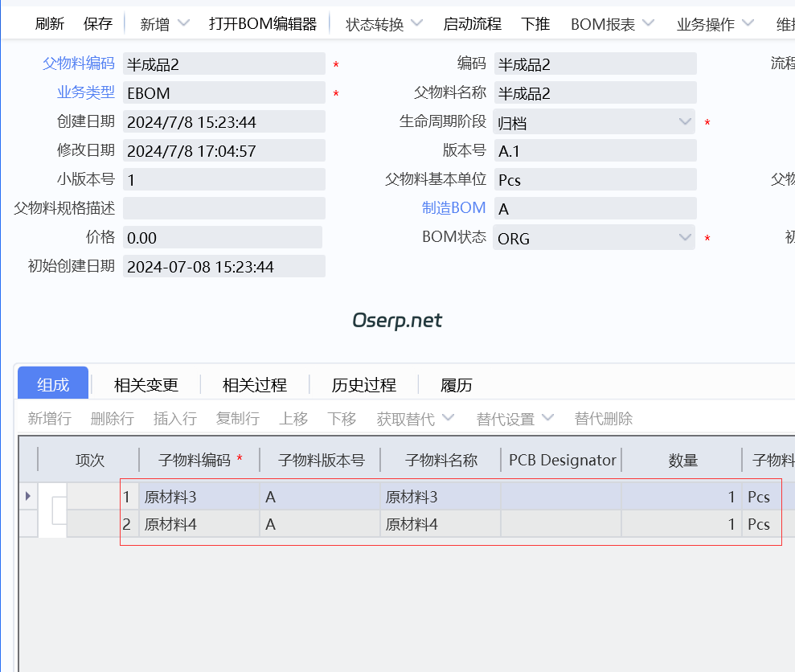Viewport: 795px width, 672px height.
Task: Click the 父物料编码 link label
Action: click(77, 63)
